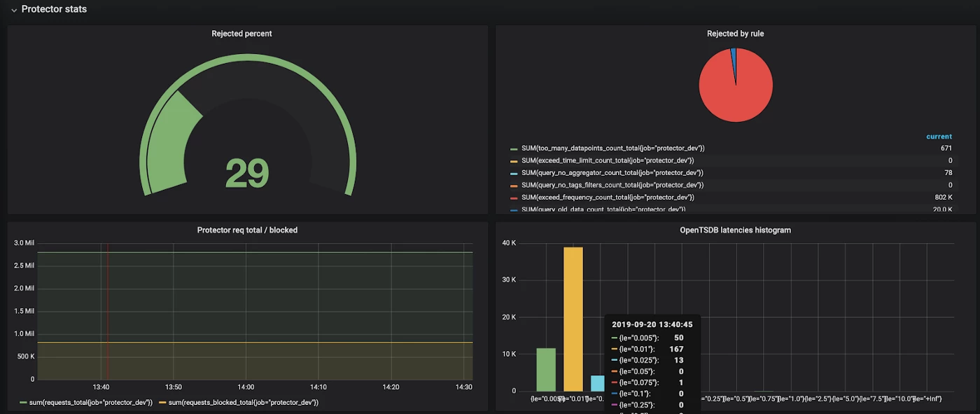The width and height of the screenshot is (980, 414).
Task: Toggle query_no_tags_filters_count_total series in legend
Action: click(612, 185)
